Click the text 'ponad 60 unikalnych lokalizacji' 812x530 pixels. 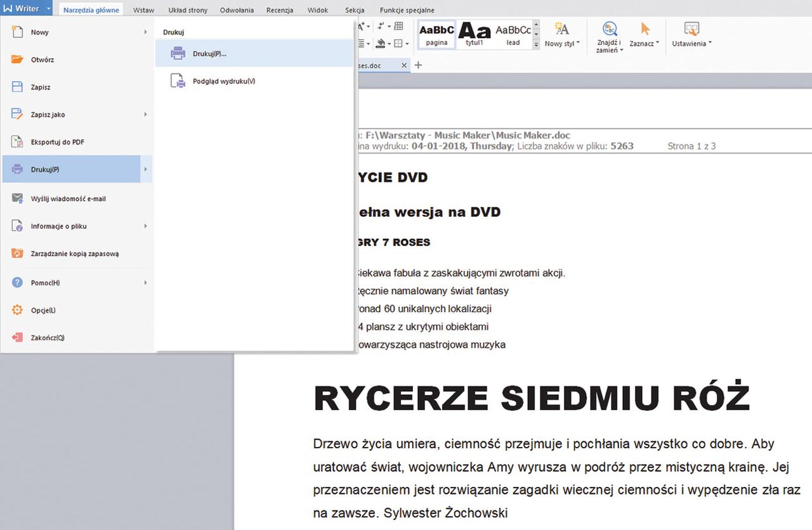point(424,309)
